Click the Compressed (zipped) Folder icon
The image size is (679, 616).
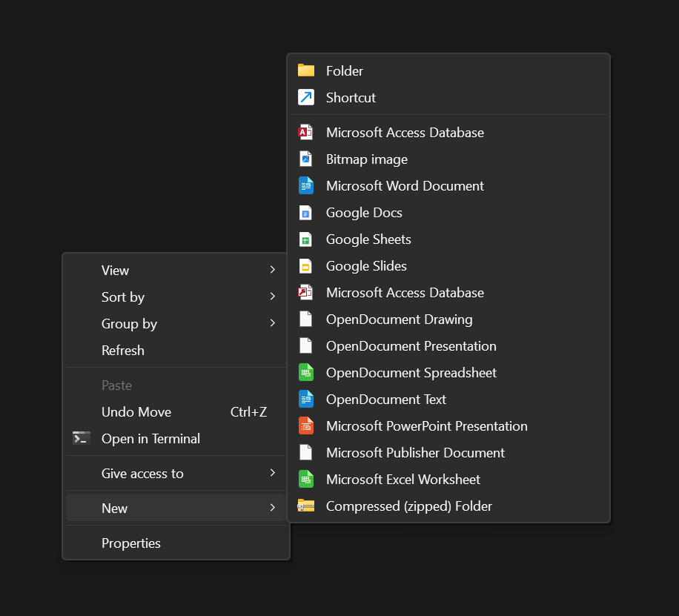[306, 506]
